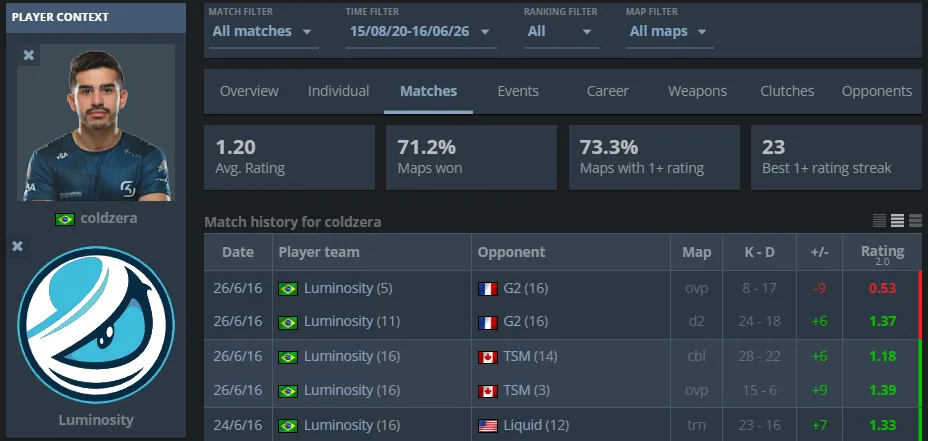This screenshot has width=928, height=441.
Task: Sort by Opponent column header
Action: click(x=571, y=252)
